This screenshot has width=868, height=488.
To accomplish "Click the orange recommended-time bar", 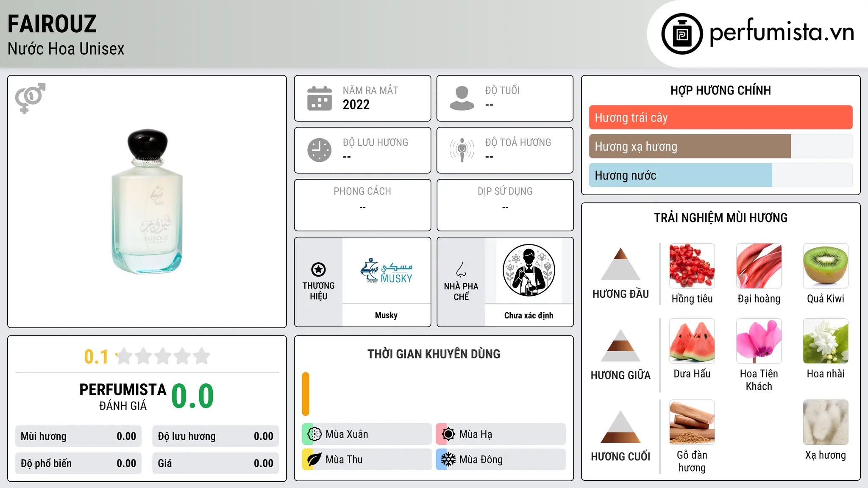I will pos(306,394).
